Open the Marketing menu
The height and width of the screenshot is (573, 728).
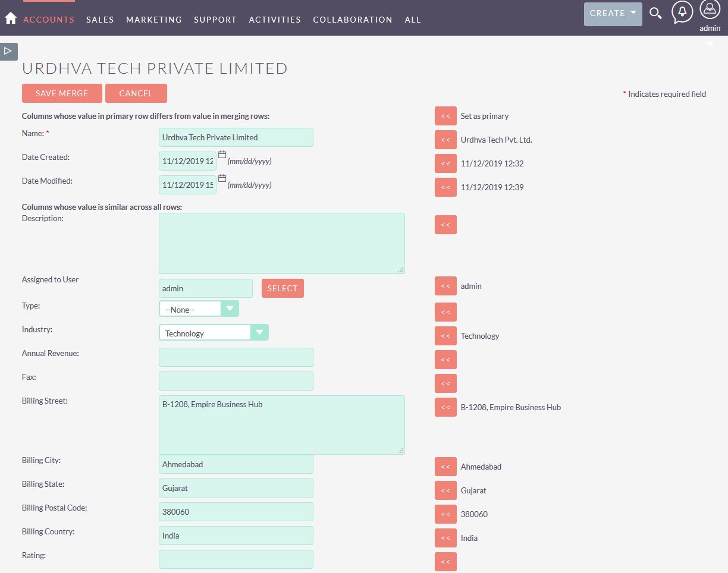click(154, 20)
